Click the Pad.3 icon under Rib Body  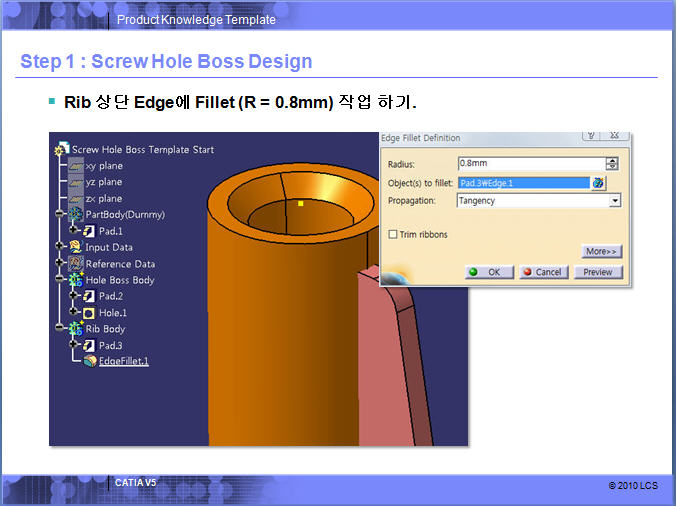[89, 345]
